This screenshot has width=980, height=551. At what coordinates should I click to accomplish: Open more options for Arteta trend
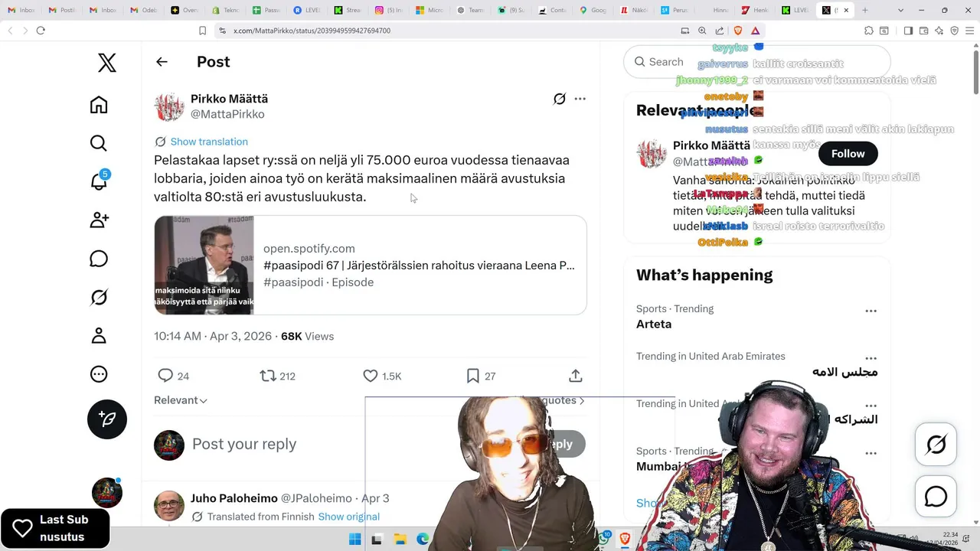tap(871, 311)
